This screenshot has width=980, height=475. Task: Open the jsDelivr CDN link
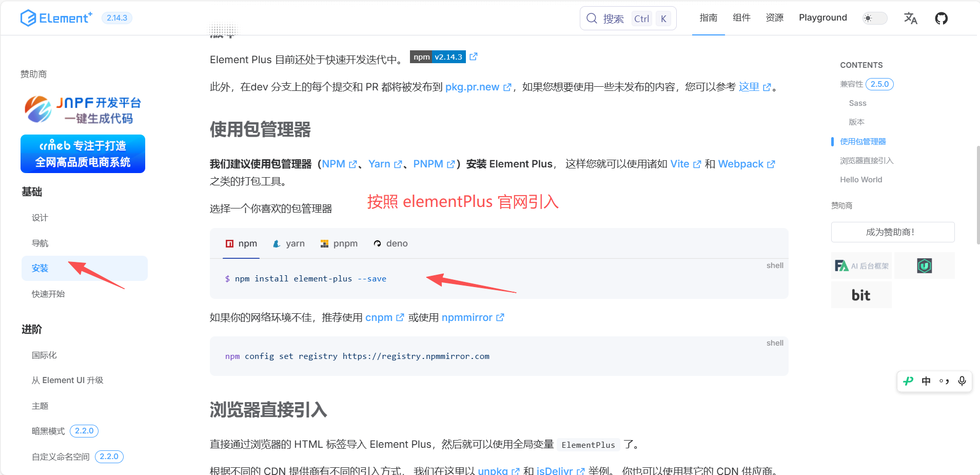tap(560, 470)
